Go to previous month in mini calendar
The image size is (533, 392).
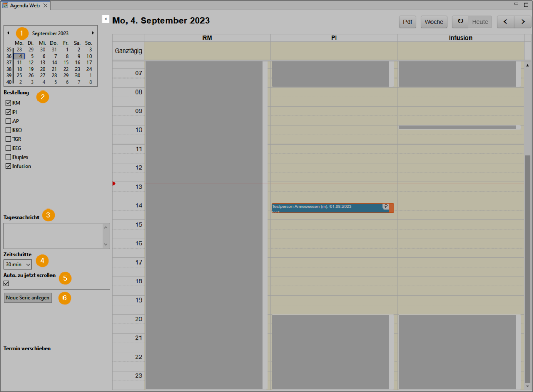point(8,33)
